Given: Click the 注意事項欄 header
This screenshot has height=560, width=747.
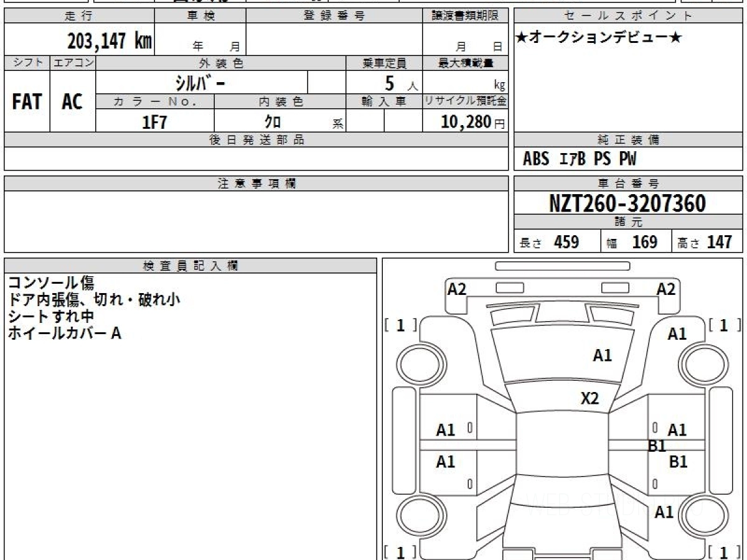Looking at the screenshot, I should pyautogui.click(x=256, y=184).
